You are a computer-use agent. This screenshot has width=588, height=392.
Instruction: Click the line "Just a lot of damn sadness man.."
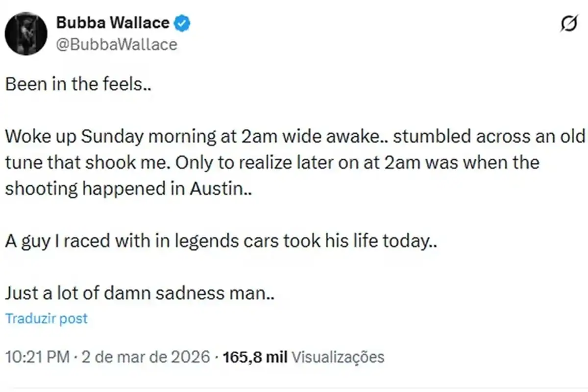[140, 293]
